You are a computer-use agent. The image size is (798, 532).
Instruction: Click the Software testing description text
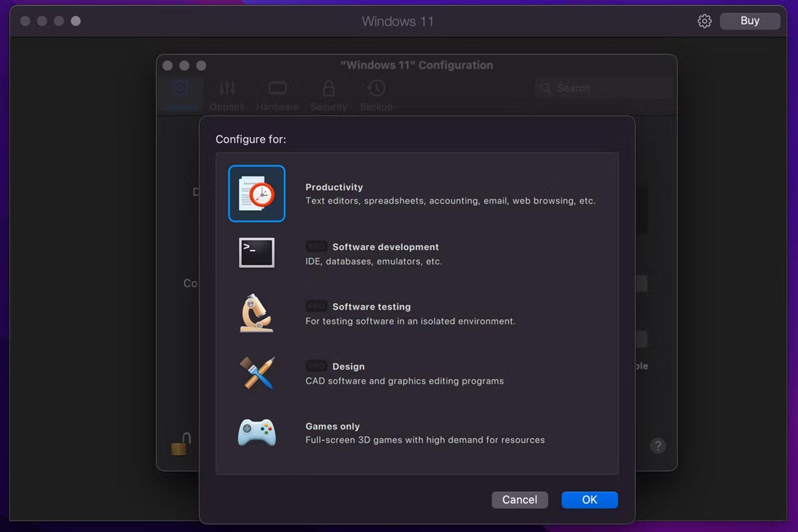(410, 321)
